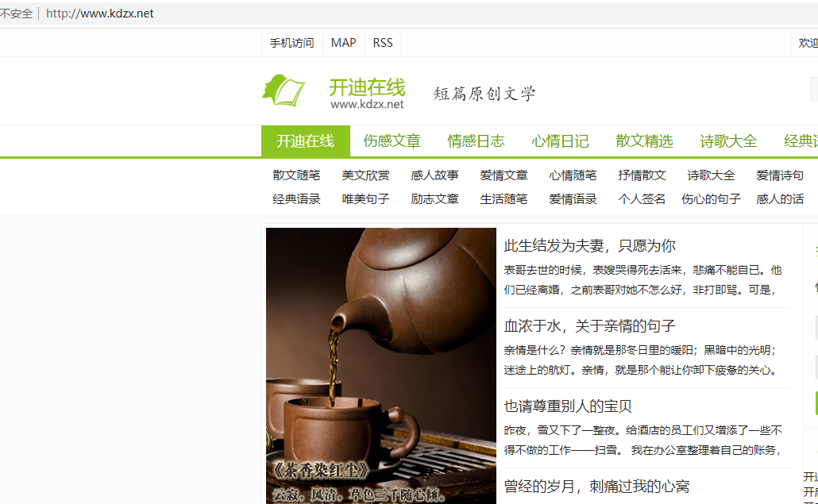Select 心情日记 from the navigation bar
The width and height of the screenshot is (818, 504).
pos(560,140)
